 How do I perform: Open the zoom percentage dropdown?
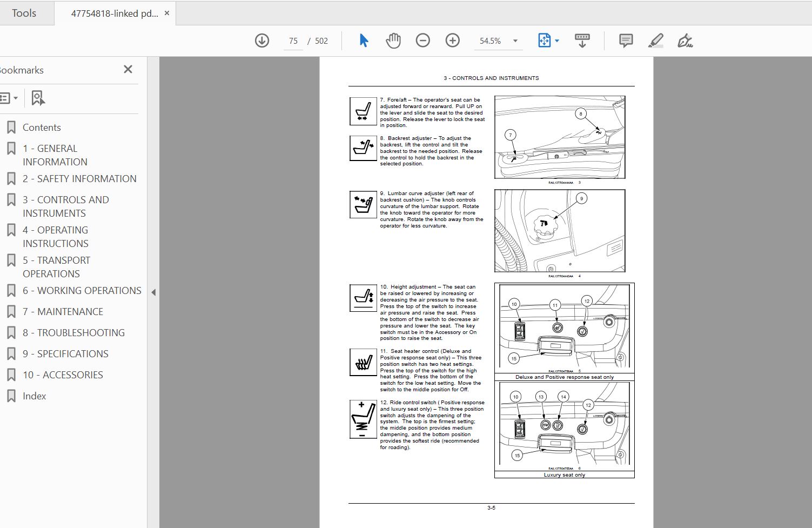515,41
